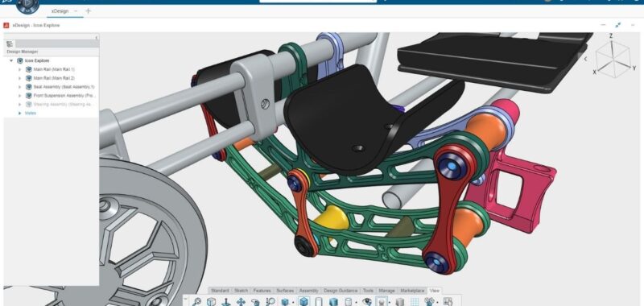The width and height of the screenshot is (644, 306).
Task: Select the pan arrows tool icon
Action: [241, 302]
